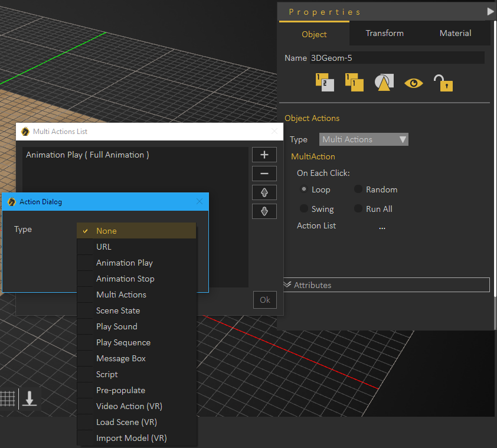This screenshot has height=448, width=497.
Task: Choose Video Action (VR) type
Action: [136, 406]
